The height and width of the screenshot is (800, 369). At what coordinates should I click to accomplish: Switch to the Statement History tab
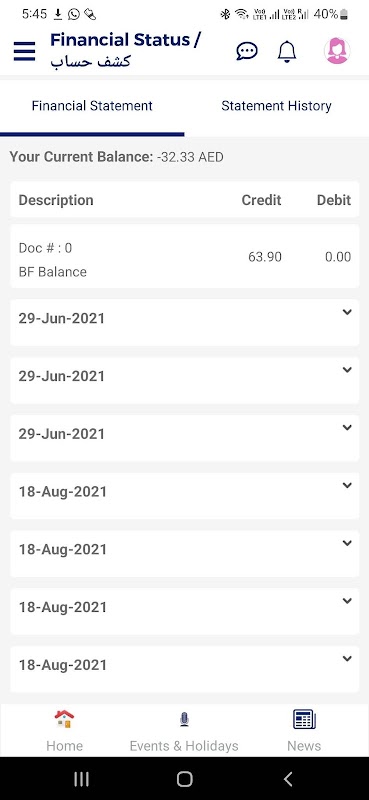point(276,106)
